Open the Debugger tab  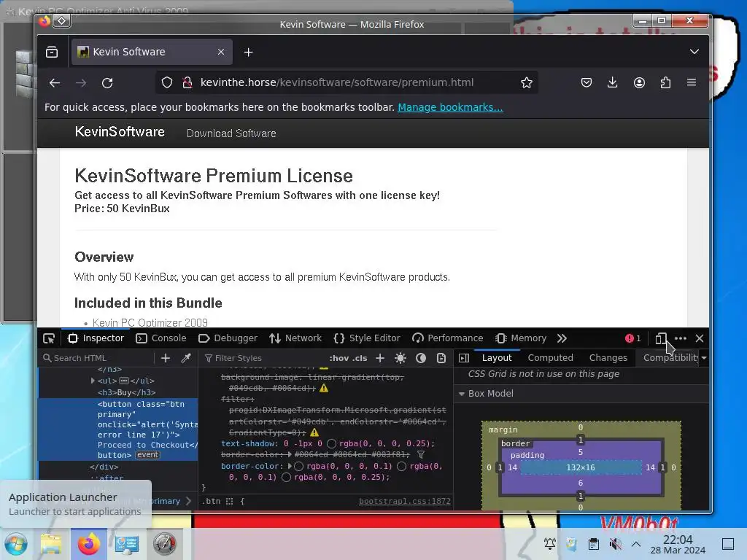pyautogui.click(x=228, y=338)
